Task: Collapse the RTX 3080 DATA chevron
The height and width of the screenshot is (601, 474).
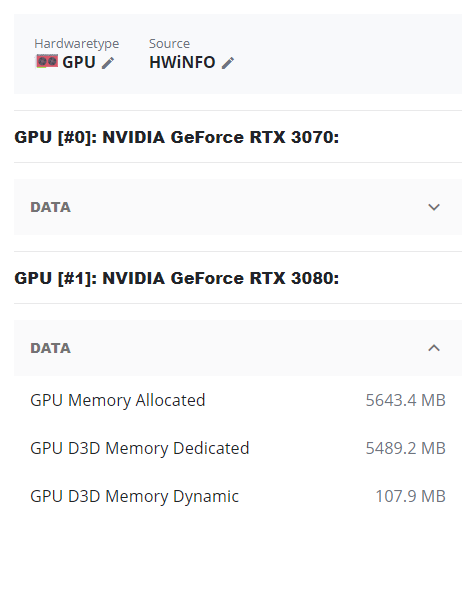Action: [x=434, y=348]
